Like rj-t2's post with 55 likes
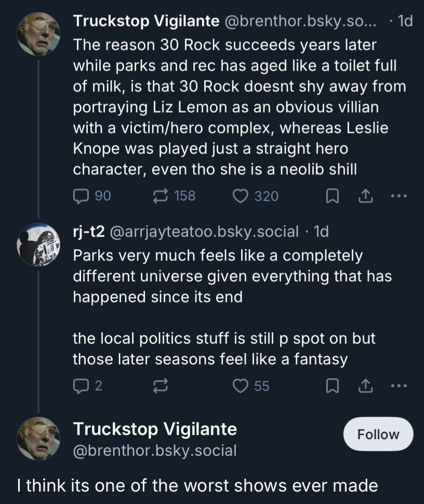 pyautogui.click(x=240, y=386)
